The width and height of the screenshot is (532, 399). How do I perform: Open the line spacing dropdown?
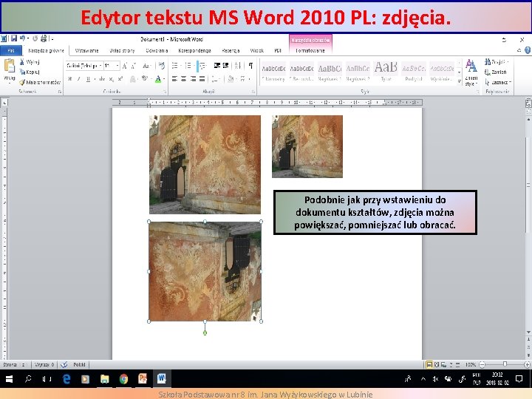(x=216, y=79)
